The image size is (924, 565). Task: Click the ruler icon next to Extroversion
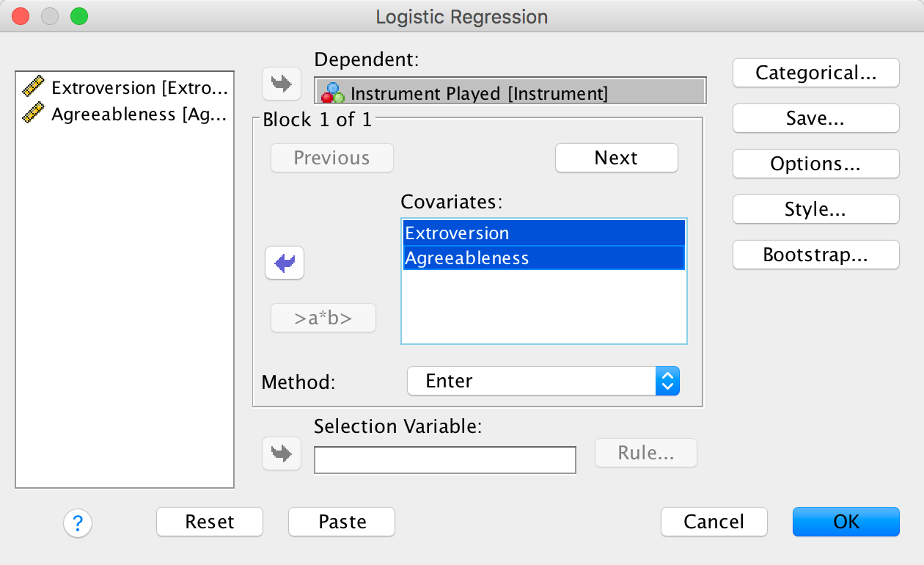(x=34, y=87)
